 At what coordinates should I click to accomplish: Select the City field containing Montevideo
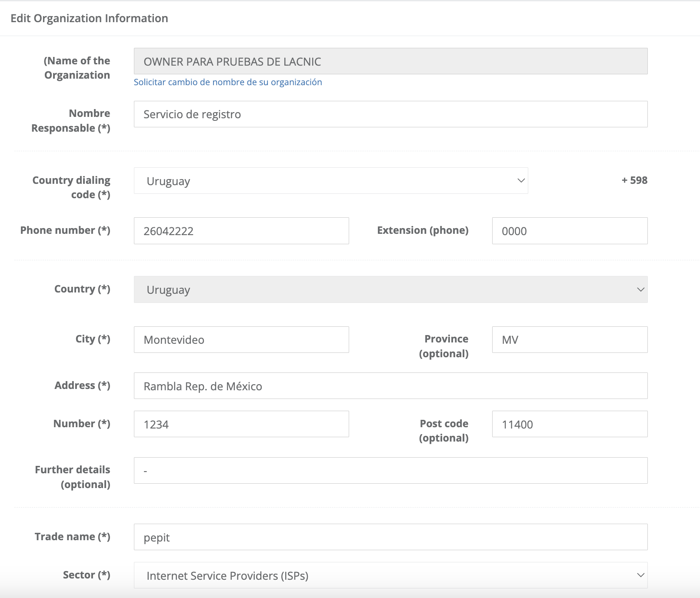point(241,340)
